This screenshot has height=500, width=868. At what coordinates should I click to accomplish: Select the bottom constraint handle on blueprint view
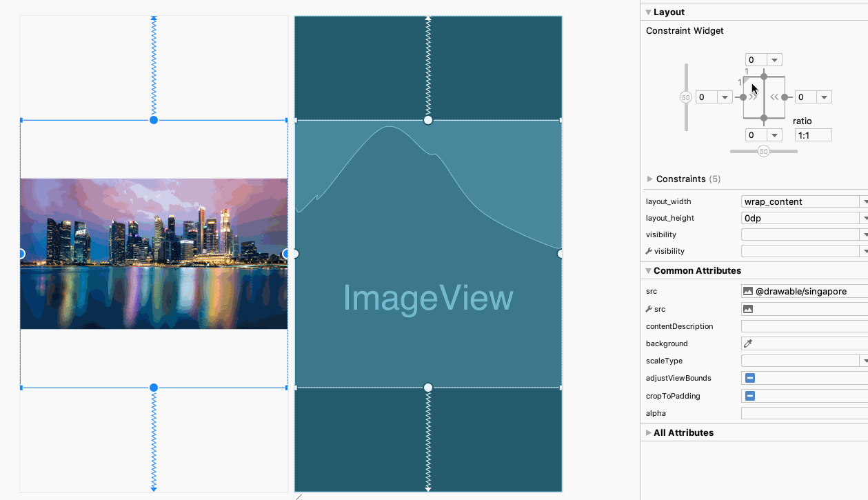click(428, 388)
